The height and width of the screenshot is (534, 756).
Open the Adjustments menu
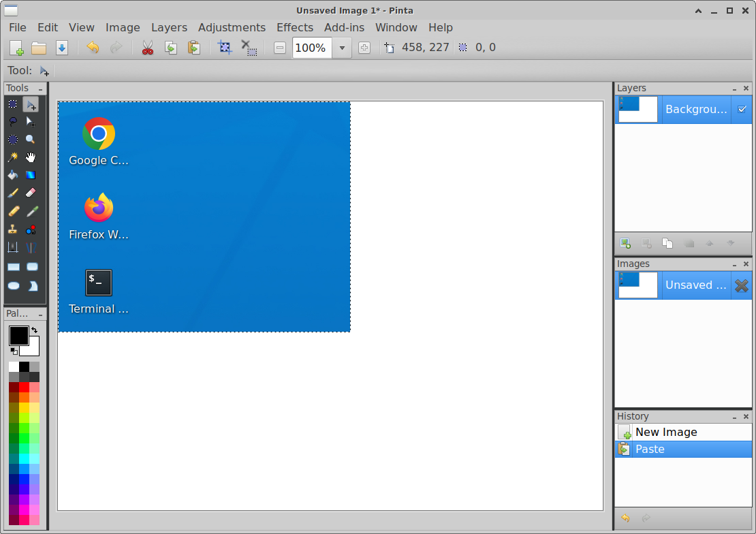point(232,27)
